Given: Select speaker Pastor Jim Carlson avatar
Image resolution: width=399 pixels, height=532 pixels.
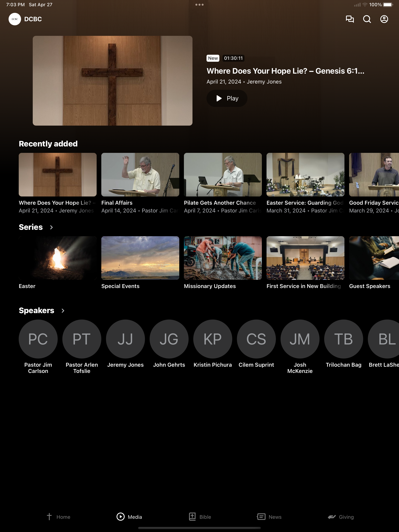Looking at the screenshot, I should click(38, 339).
